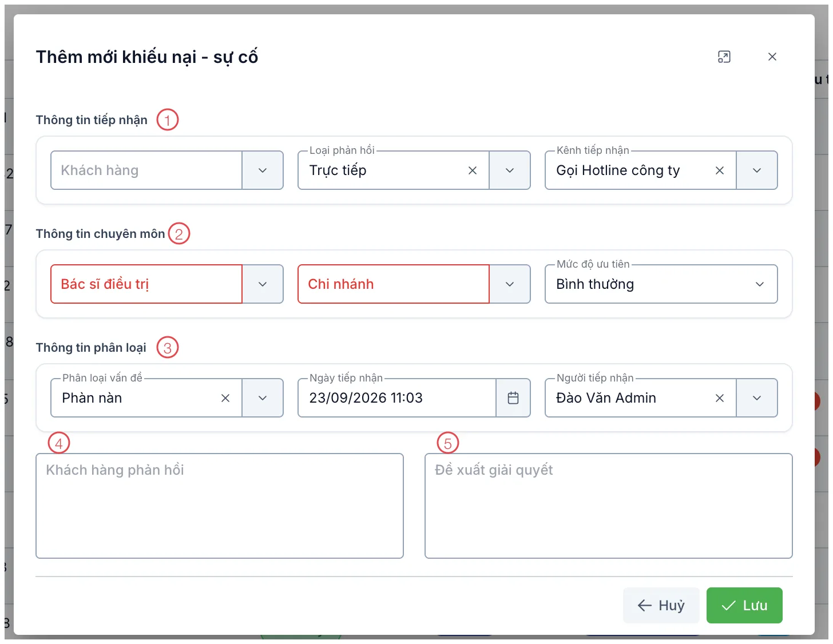Screen dimensions: 833x644
Task: Clear the Phàn nàn selection
Action: click(225, 398)
